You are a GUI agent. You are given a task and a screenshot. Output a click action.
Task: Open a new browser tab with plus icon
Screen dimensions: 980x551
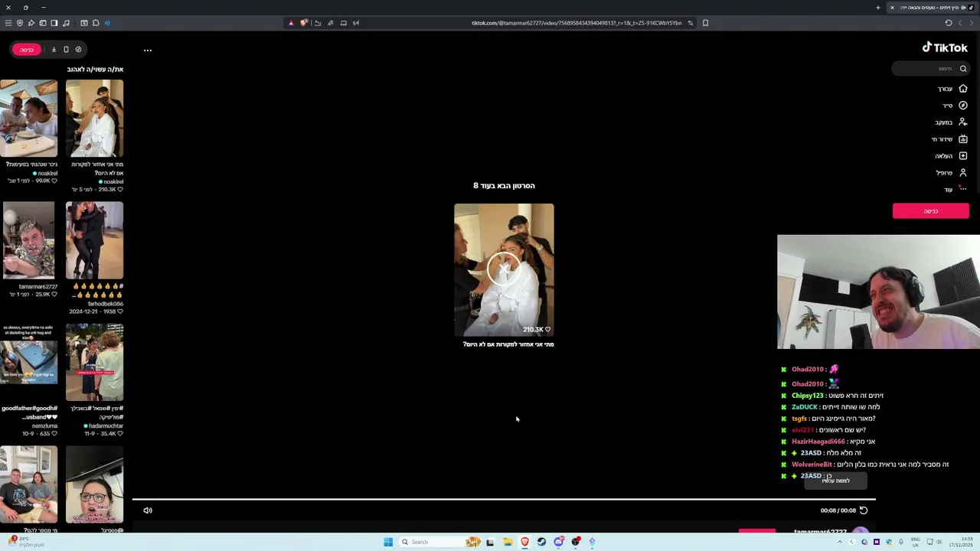[x=878, y=8]
